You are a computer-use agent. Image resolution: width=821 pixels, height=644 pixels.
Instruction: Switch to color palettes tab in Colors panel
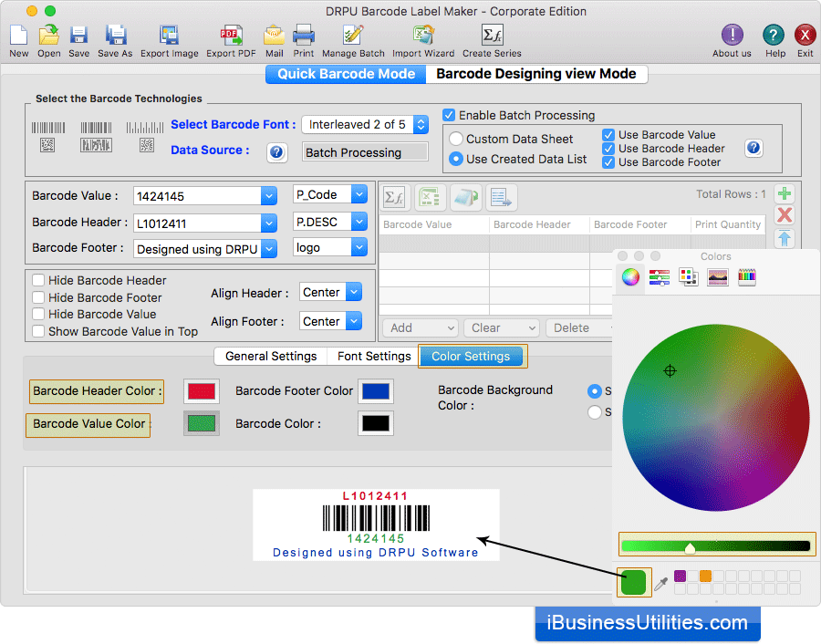pyautogui.click(x=688, y=276)
